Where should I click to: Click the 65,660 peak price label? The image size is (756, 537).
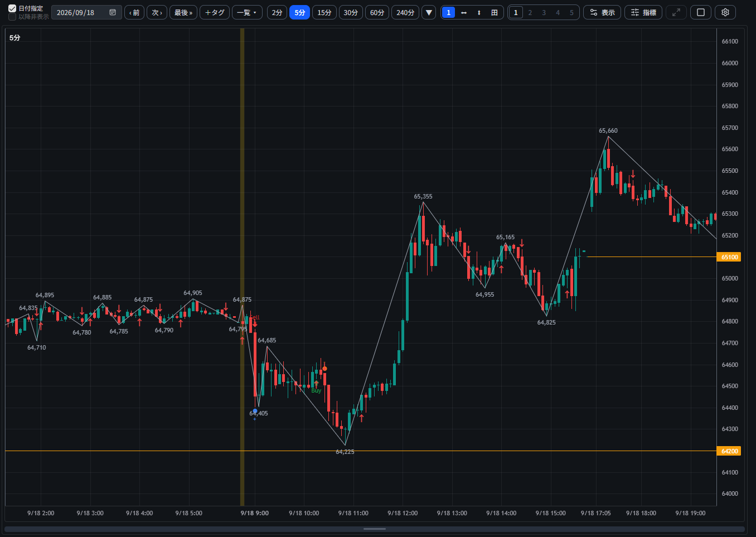coord(608,130)
